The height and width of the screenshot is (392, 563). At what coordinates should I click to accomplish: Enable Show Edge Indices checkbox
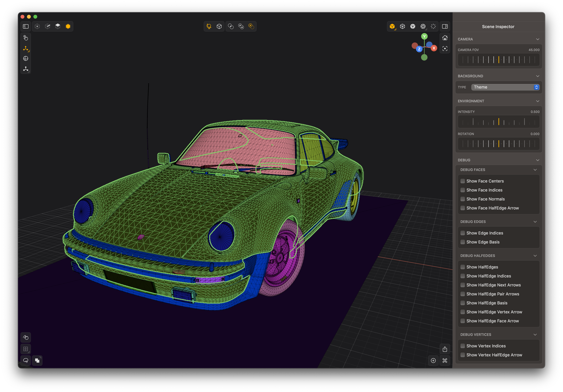pyautogui.click(x=463, y=233)
